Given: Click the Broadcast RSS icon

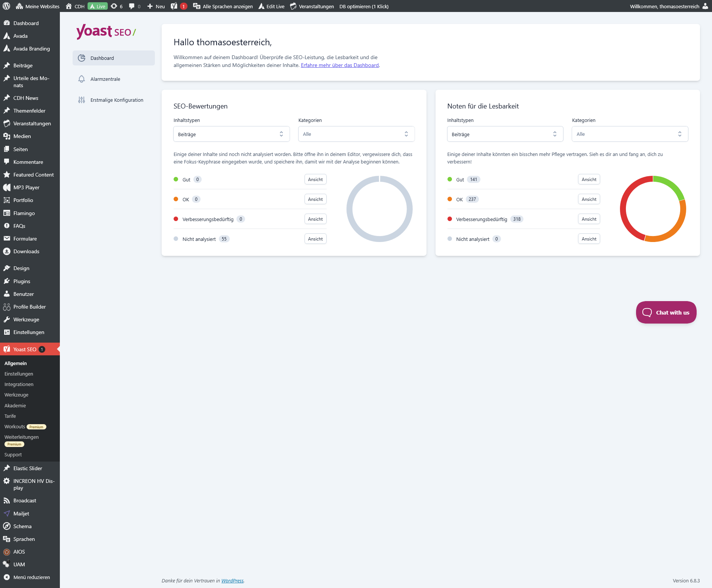Looking at the screenshot, I should coord(7,500).
